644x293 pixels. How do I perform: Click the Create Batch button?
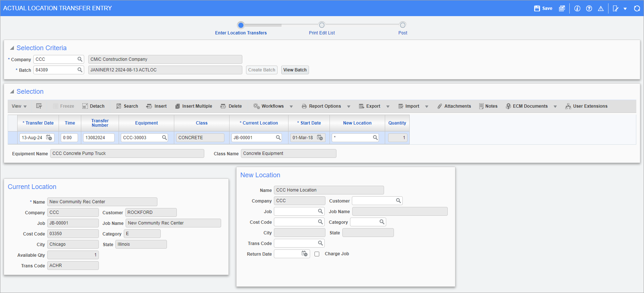point(262,70)
